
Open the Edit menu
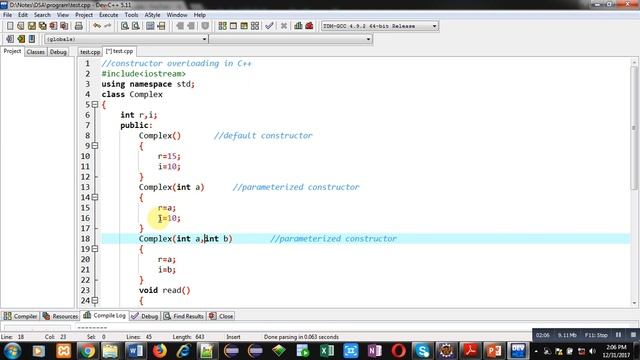[x=23, y=15]
